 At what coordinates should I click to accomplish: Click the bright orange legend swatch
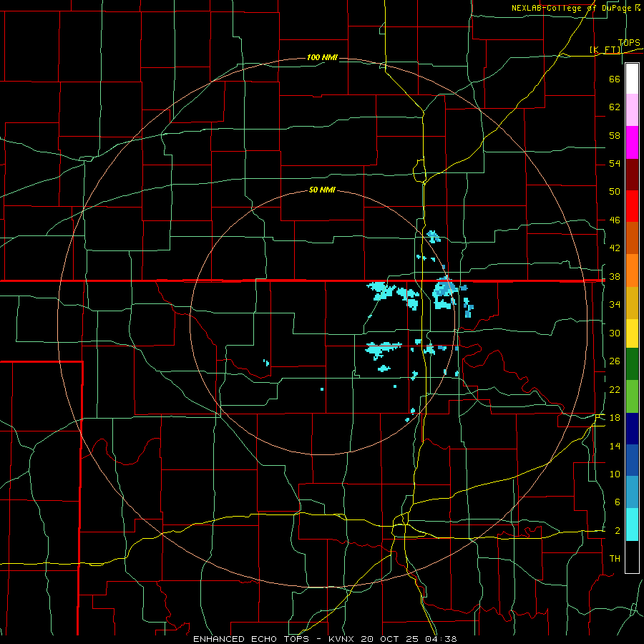pos(632,270)
